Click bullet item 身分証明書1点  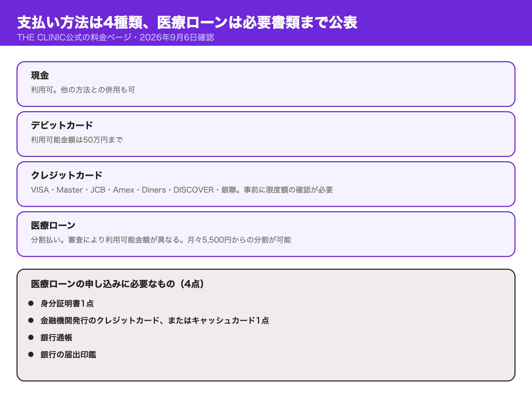click(67, 304)
